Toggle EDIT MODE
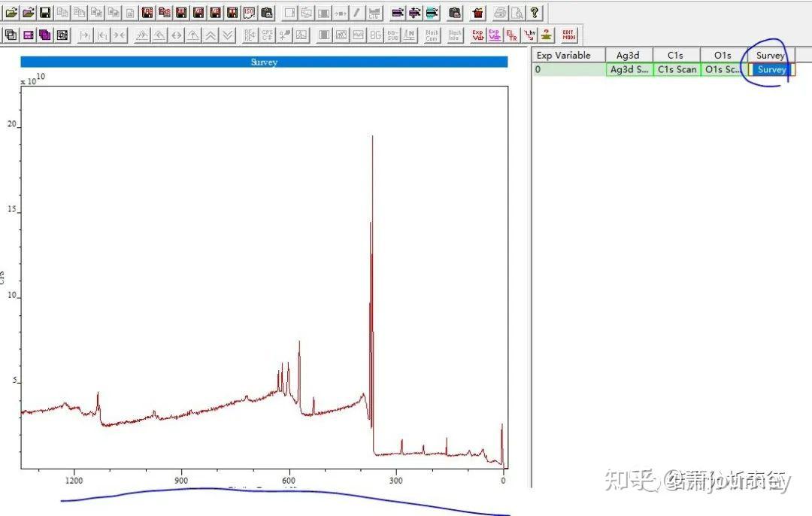Image resolution: width=812 pixels, height=516 pixels. [x=569, y=35]
